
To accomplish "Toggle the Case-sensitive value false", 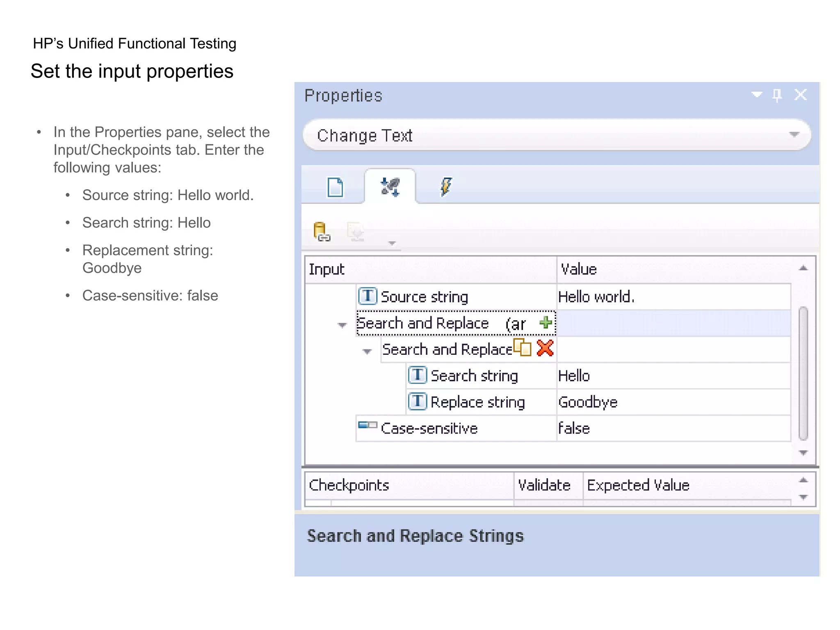I will (673, 428).
